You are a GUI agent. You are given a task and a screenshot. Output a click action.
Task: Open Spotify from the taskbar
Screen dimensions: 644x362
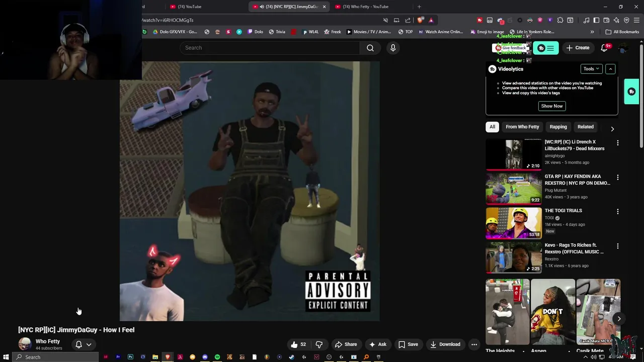[217, 357]
